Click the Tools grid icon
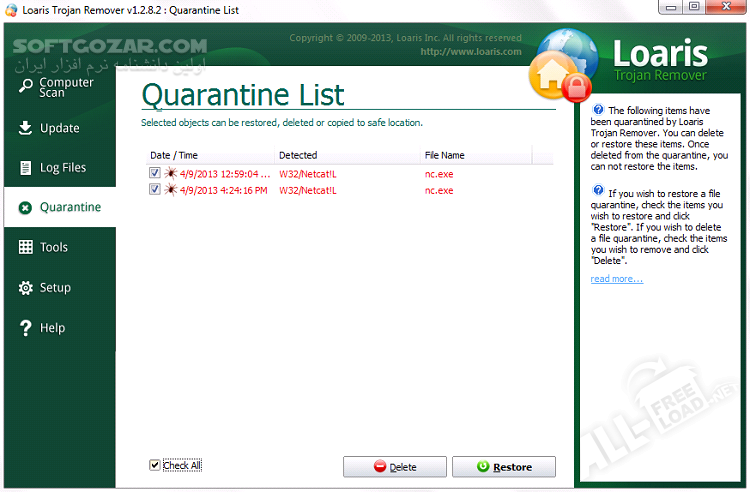This screenshot has height=492, width=750. (x=25, y=247)
